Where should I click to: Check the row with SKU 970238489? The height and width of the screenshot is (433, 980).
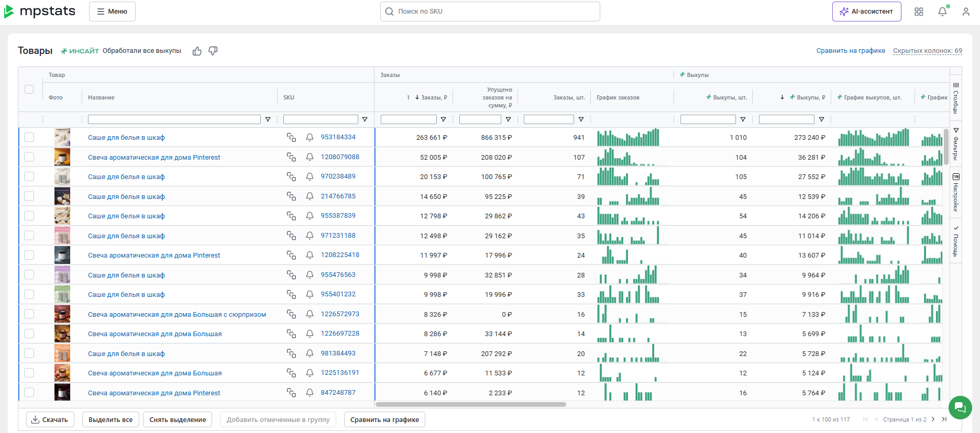point(29,176)
